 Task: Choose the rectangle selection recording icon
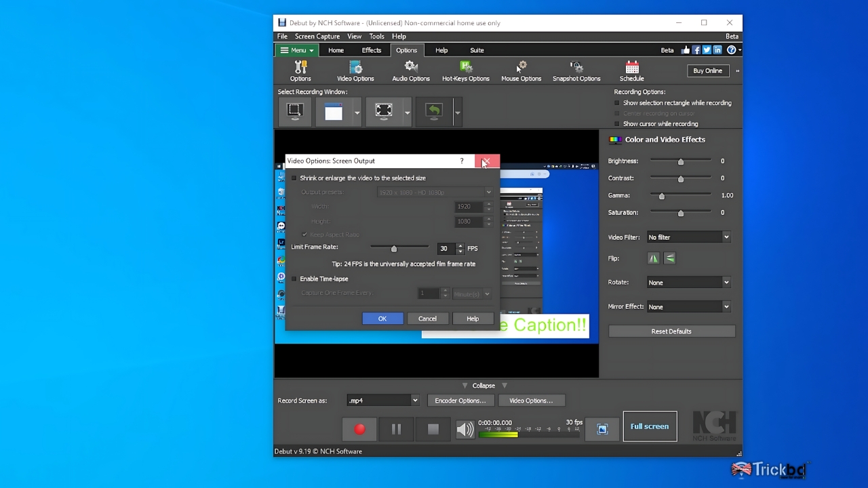tap(295, 112)
